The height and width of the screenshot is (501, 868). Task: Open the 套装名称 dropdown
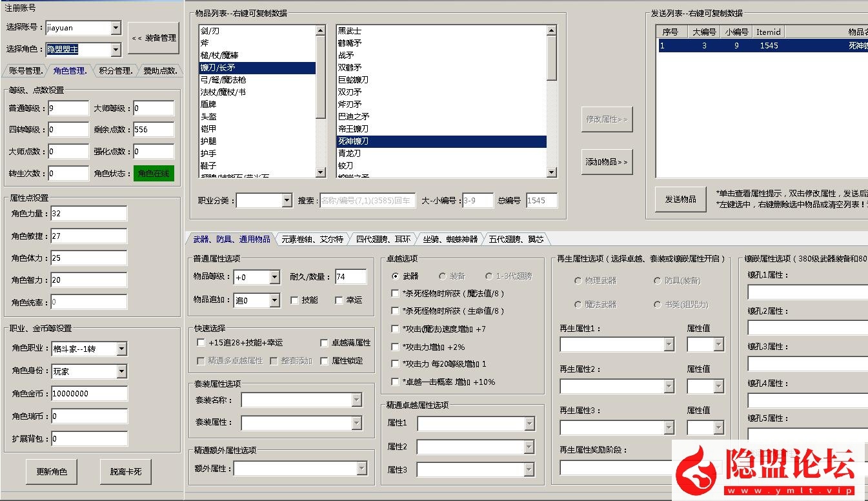click(x=357, y=400)
